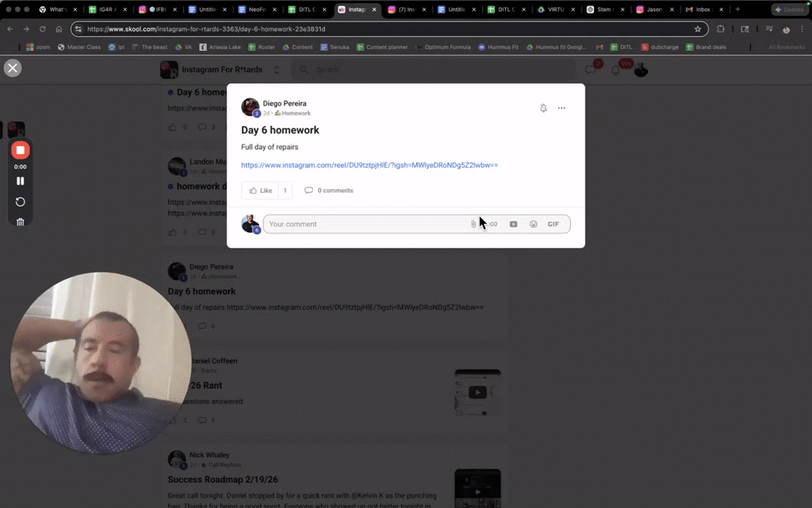Open the 0 comments link
Viewport: 812px width, 508px height.
[329, 190]
